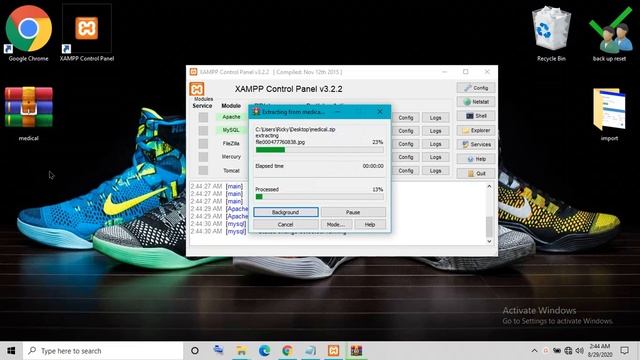Open Config for the Apache row
This screenshot has height=360, width=640.
[x=406, y=118]
